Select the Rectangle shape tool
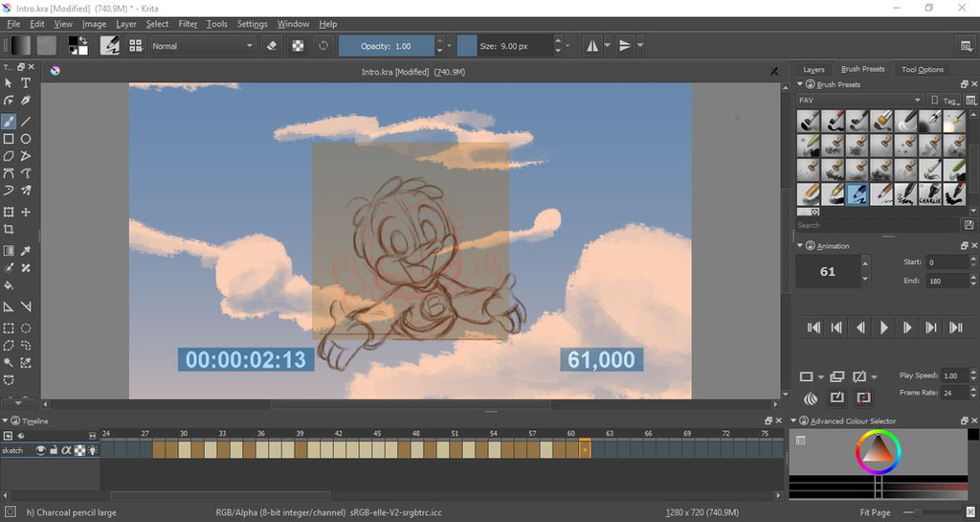The height and width of the screenshot is (522, 980). coord(9,139)
